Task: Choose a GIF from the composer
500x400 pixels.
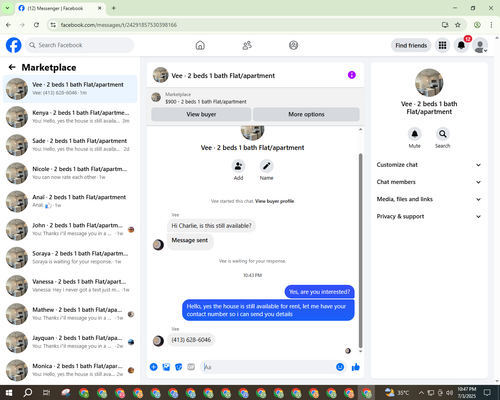Action: (x=191, y=367)
